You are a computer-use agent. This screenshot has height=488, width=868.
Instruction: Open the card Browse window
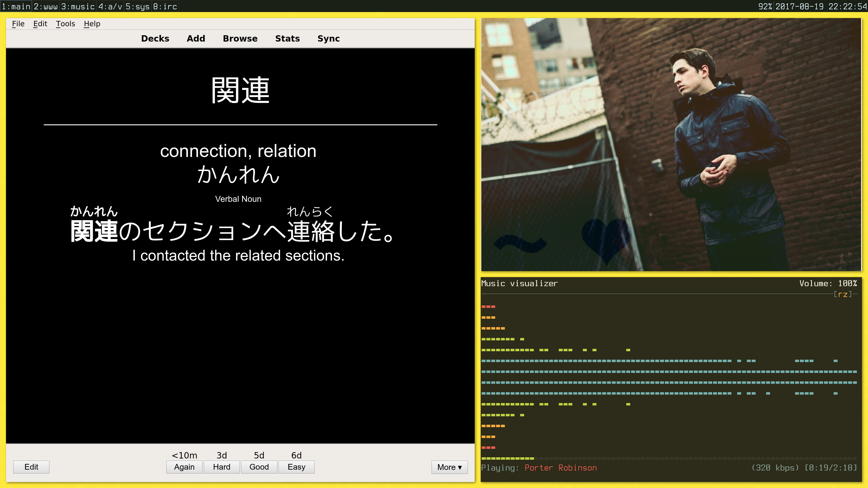(240, 38)
